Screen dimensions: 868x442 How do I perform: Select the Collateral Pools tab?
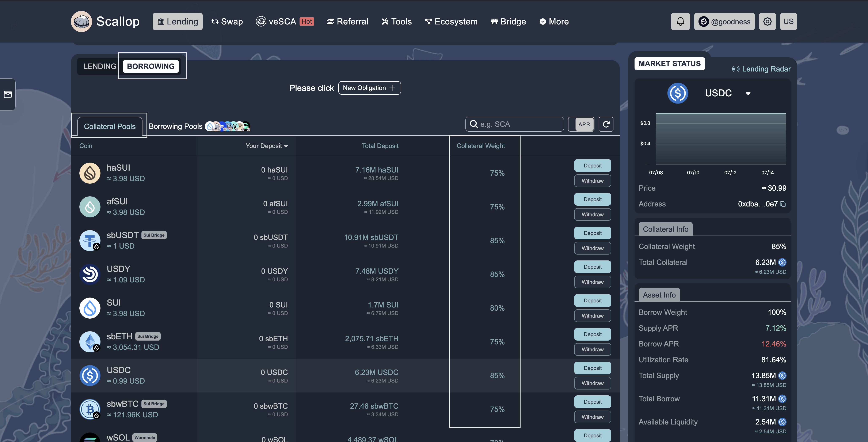[x=110, y=127]
